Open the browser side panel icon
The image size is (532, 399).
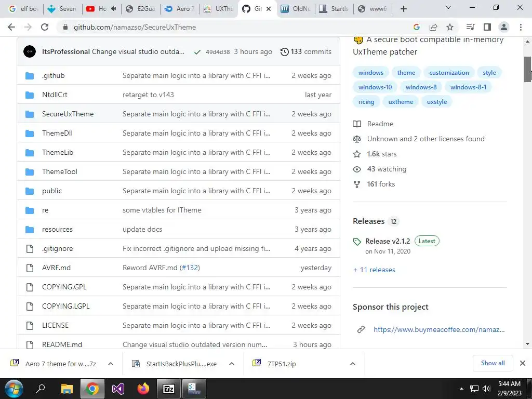[x=487, y=27]
